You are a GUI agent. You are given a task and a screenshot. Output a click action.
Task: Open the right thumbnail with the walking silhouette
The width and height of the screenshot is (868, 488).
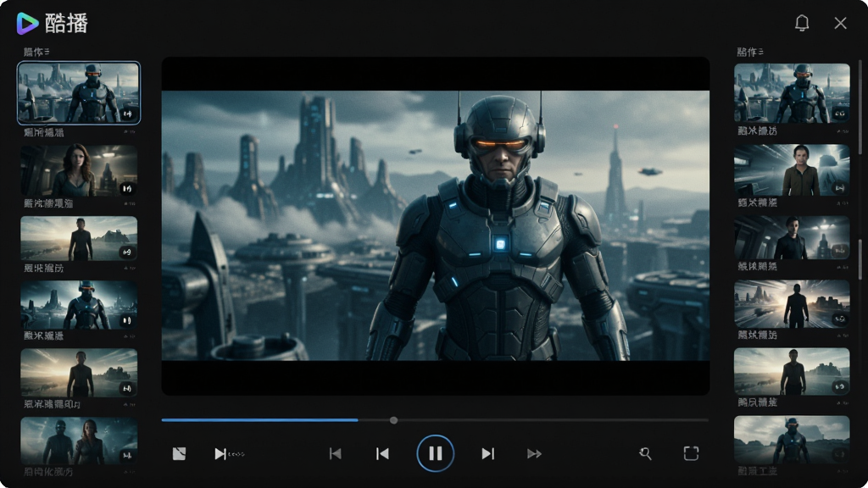792,304
